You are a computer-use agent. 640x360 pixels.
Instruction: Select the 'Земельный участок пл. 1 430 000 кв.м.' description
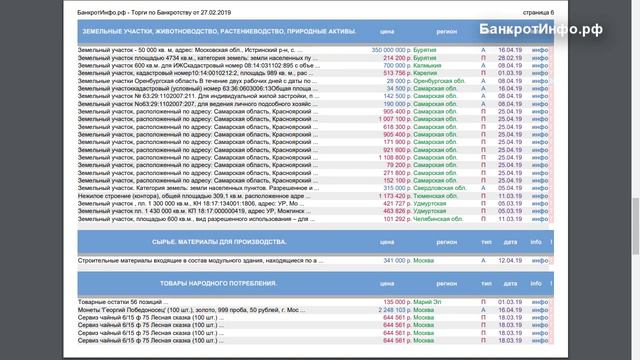[x=194, y=211]
